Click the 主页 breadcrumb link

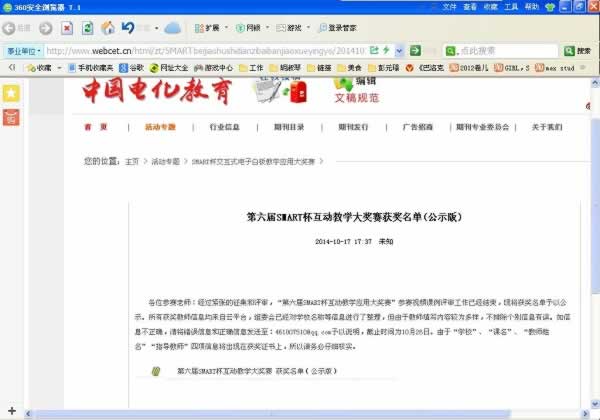132,162
